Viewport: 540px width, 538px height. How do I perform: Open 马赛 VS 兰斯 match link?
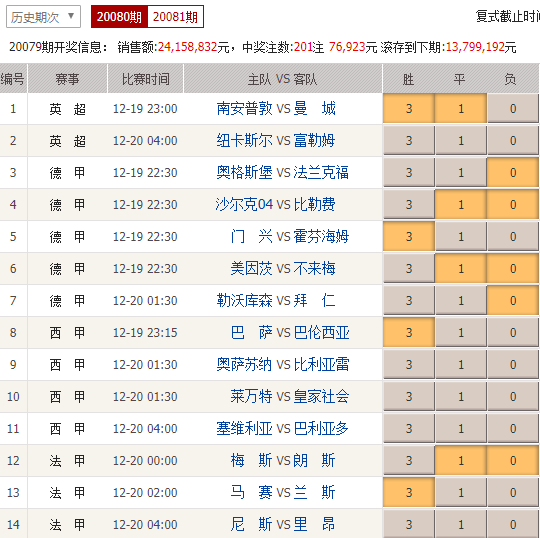(283, 493)
